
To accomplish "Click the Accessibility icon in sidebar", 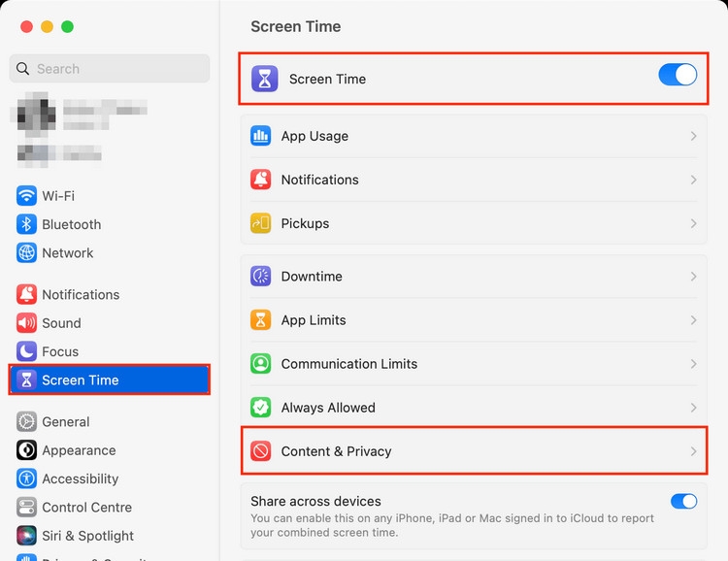I will [x=26, y=478].
